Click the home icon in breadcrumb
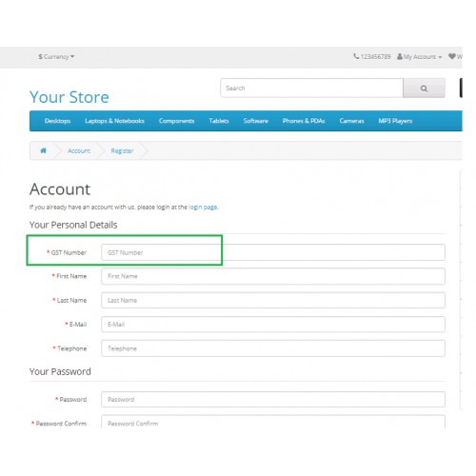Image resolution: width=476 pixels, height=476 pixels. tap(44, 150)
